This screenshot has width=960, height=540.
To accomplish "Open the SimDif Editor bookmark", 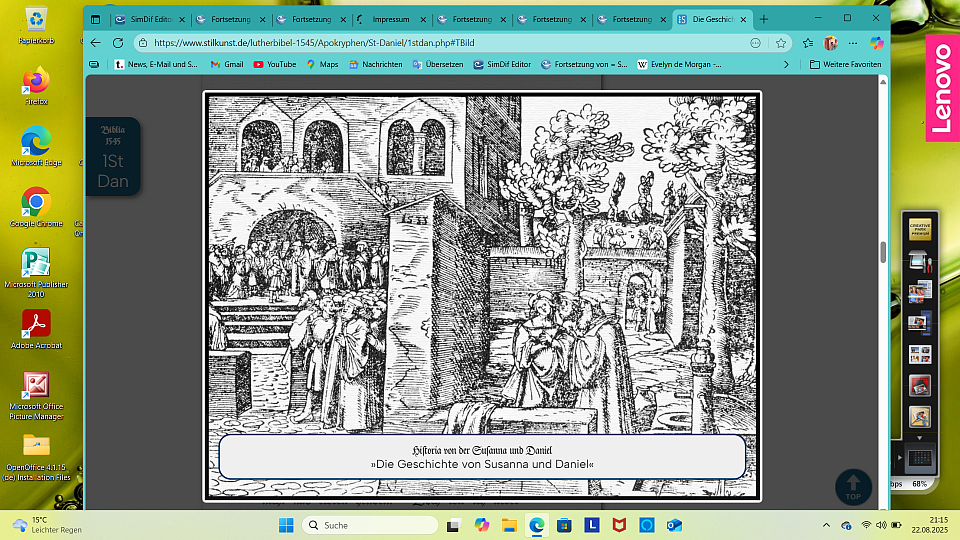I will [502, 64].
